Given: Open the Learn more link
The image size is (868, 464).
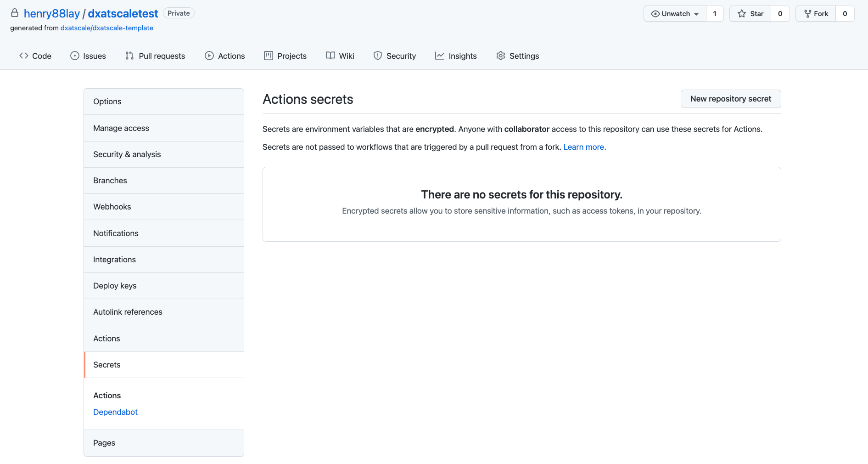Looking at the screenshot, I should point(583,147).
